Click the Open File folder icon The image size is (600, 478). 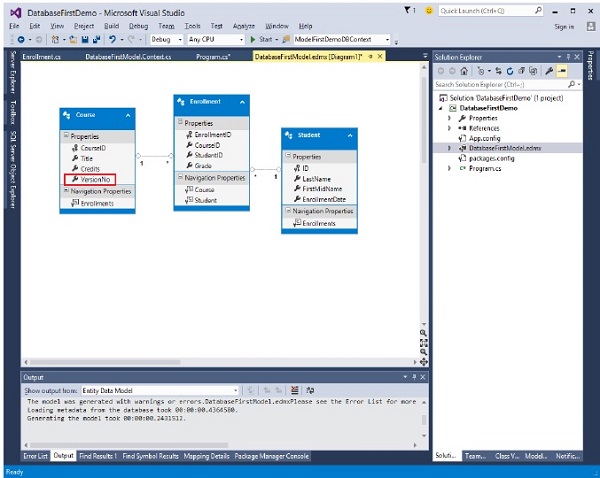73,39
